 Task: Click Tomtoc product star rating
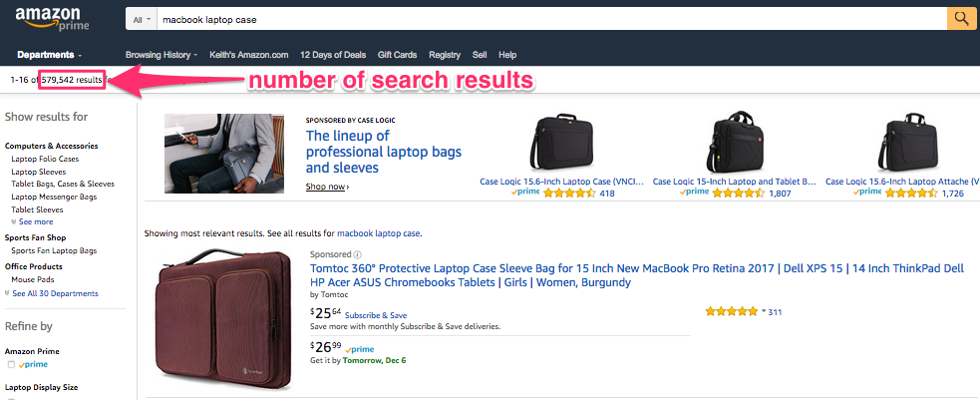tap(731, 311)
